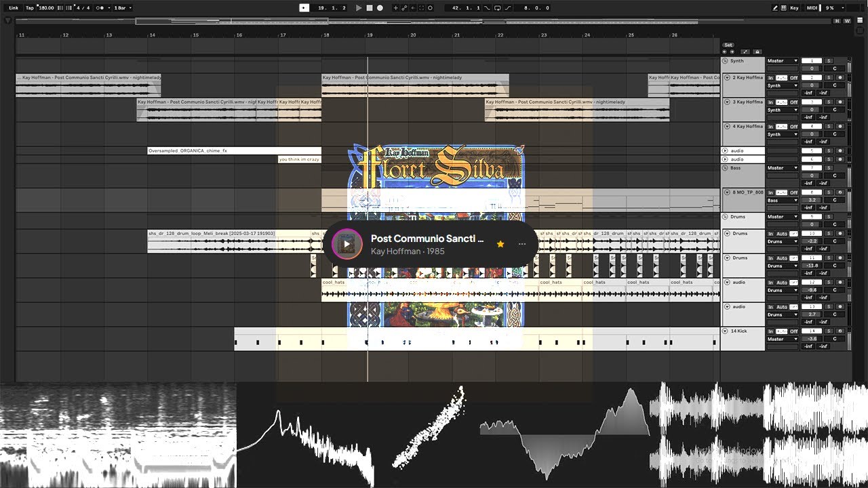Select the 'you think im crazy' clip
868x488 pixels.
[x=300, y=159]
